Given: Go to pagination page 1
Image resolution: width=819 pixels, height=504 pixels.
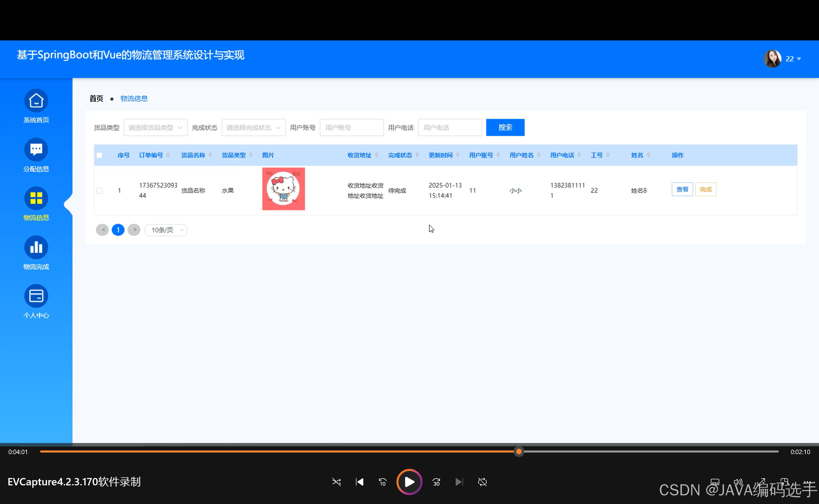Looking at the screenshot, I should (x=118, y=230).
